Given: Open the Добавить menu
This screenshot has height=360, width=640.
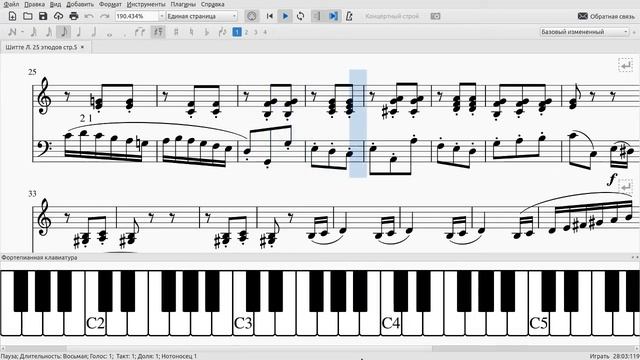Looking at the screenshot, I should click(x=80, y=4).
